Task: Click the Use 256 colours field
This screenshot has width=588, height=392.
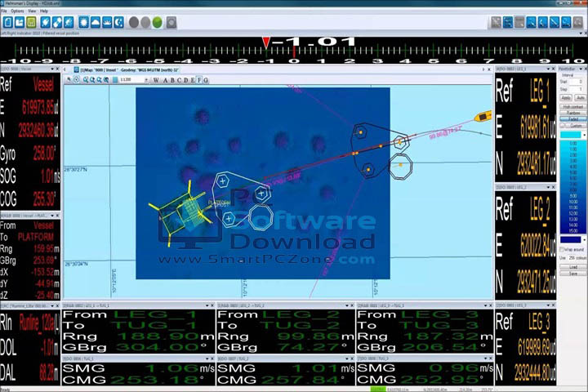Action: [572, 258]
